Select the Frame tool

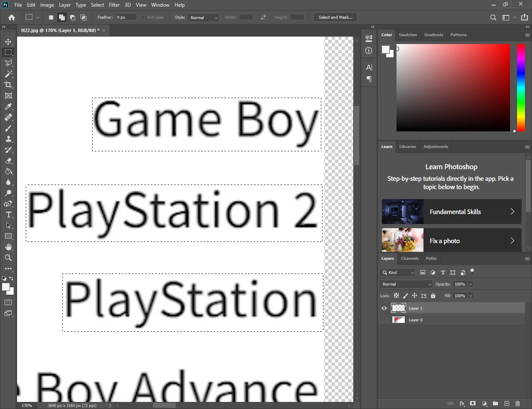[x=8, y=96]
